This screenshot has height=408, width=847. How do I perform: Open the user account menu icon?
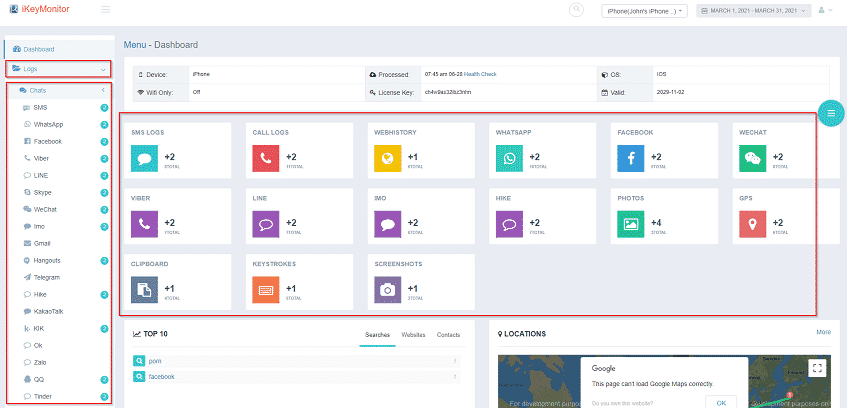(825, 10)
